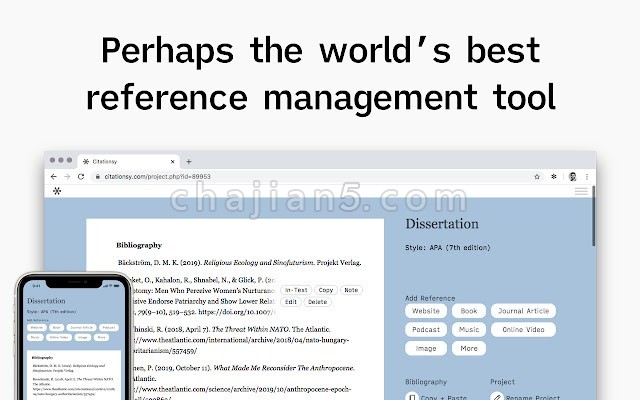Add a Website reference in the sidebar
This screenshot has height=400, width=640.
click(426, 311)
